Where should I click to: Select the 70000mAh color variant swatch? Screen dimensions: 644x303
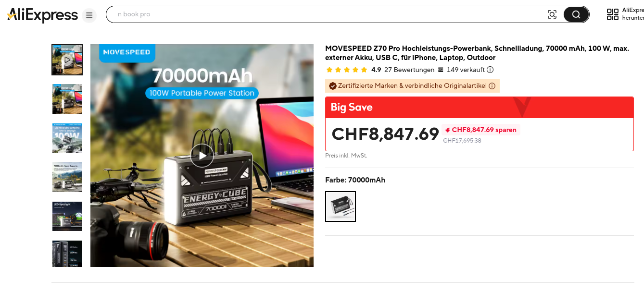click(x=341, y=206)
